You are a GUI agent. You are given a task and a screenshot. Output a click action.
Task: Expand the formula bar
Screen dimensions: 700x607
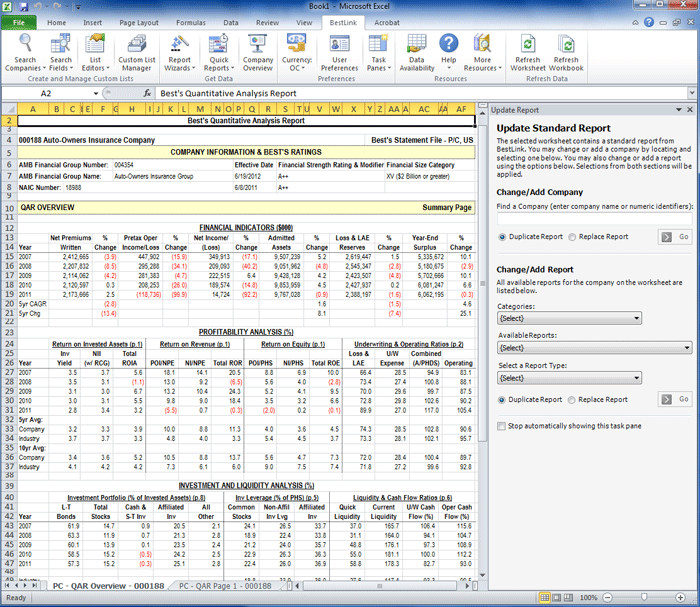692,93
